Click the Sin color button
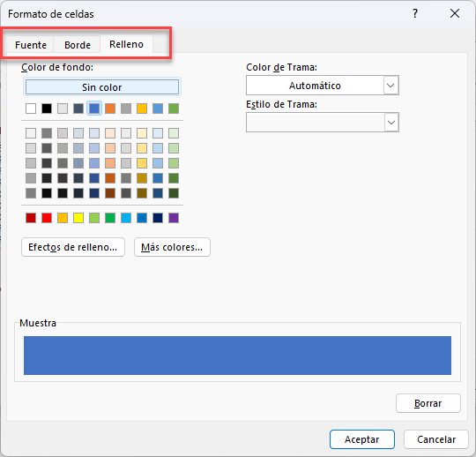Screen dimensions: 476x457 102,87
